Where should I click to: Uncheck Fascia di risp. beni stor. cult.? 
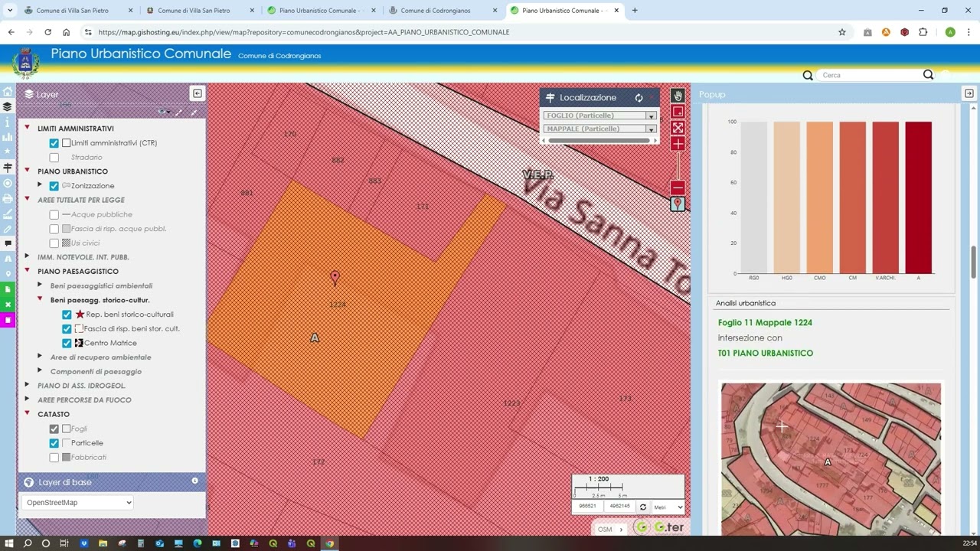[67, 328]
